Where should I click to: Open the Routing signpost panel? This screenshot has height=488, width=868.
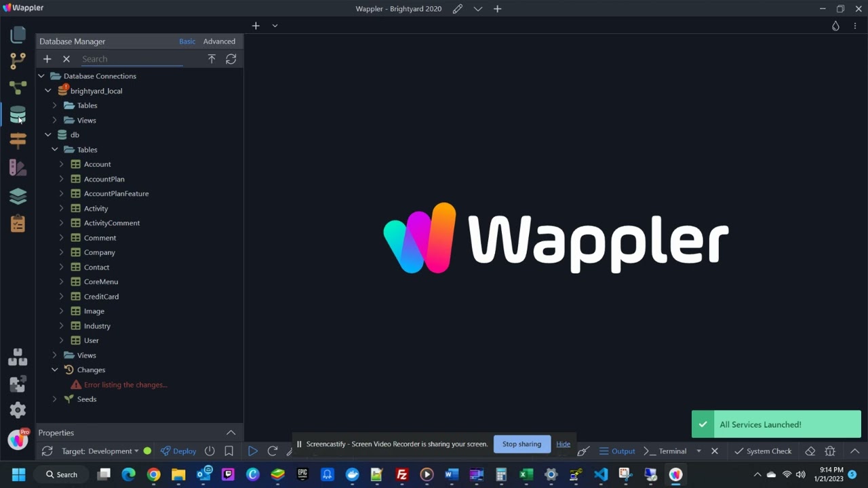pyautogui.click(x=18, y=140)
